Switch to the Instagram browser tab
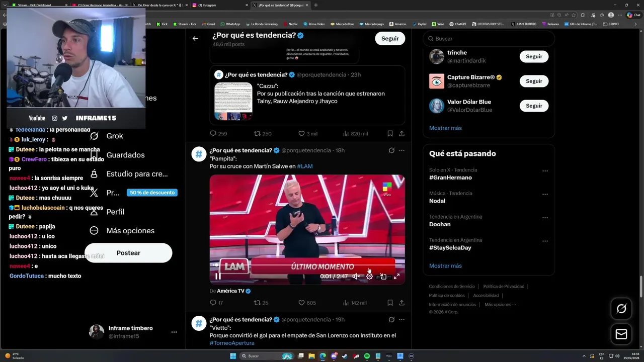 219,5
